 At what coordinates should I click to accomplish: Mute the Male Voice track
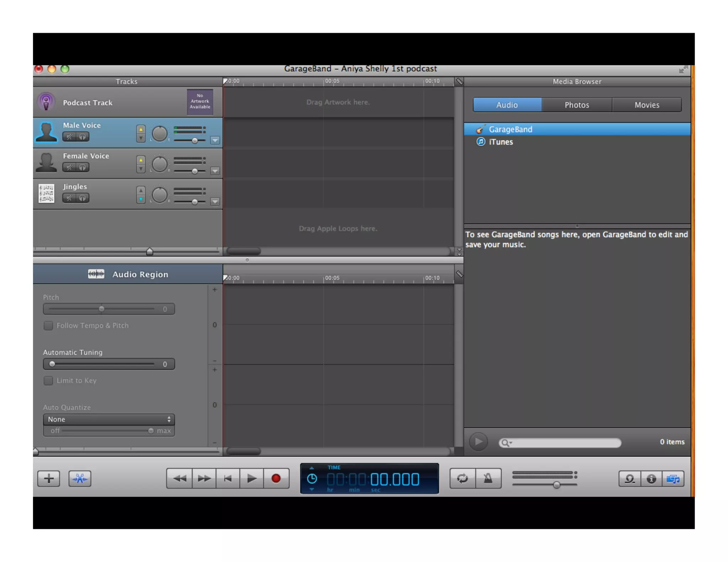point(69,137)
